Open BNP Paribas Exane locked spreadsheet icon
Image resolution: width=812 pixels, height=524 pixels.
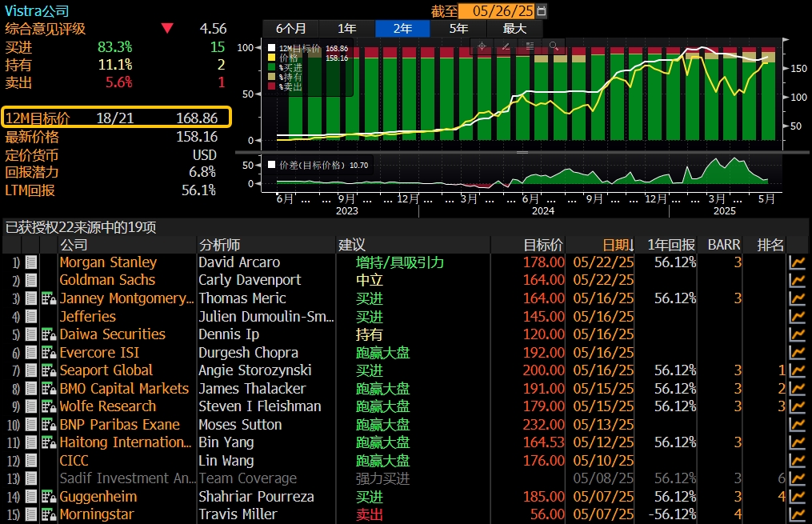tap(49, 425)
